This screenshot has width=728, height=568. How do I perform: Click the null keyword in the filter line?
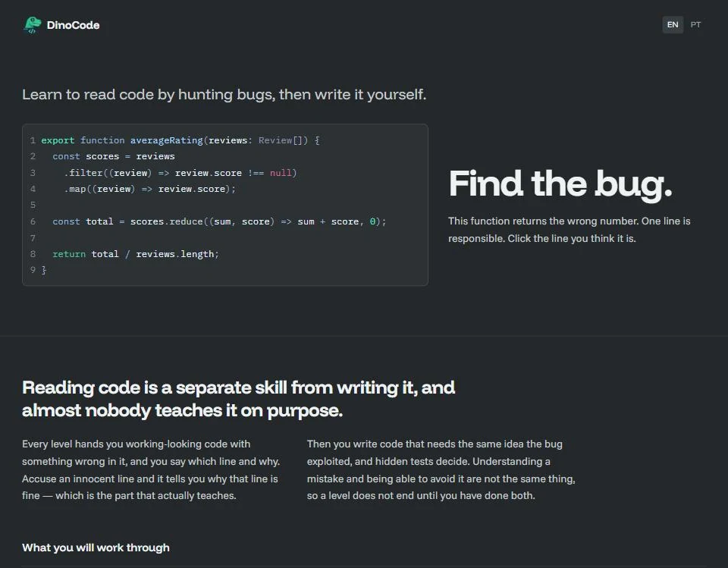tap(281, 173)
